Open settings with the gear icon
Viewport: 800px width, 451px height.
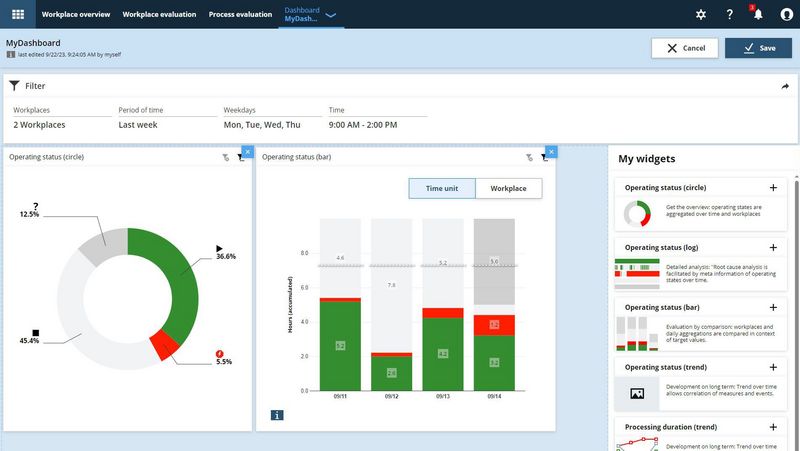[x=700, y=15]
